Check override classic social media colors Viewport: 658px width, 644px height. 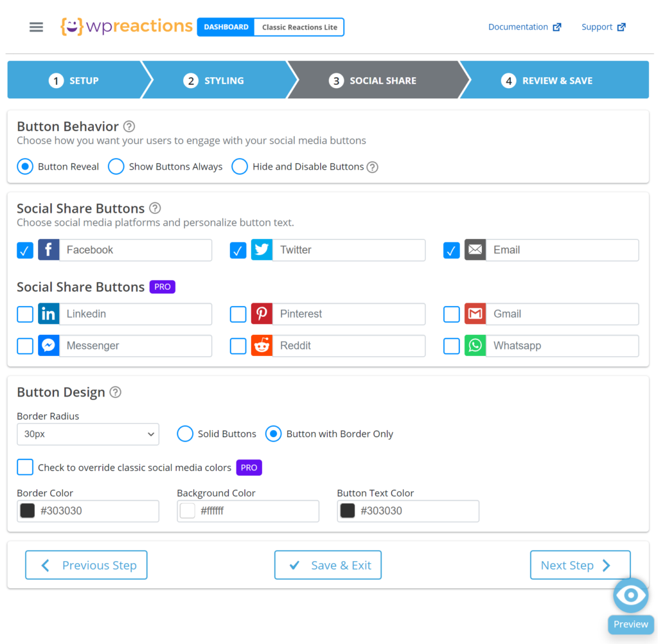click(x=25, y=467)
